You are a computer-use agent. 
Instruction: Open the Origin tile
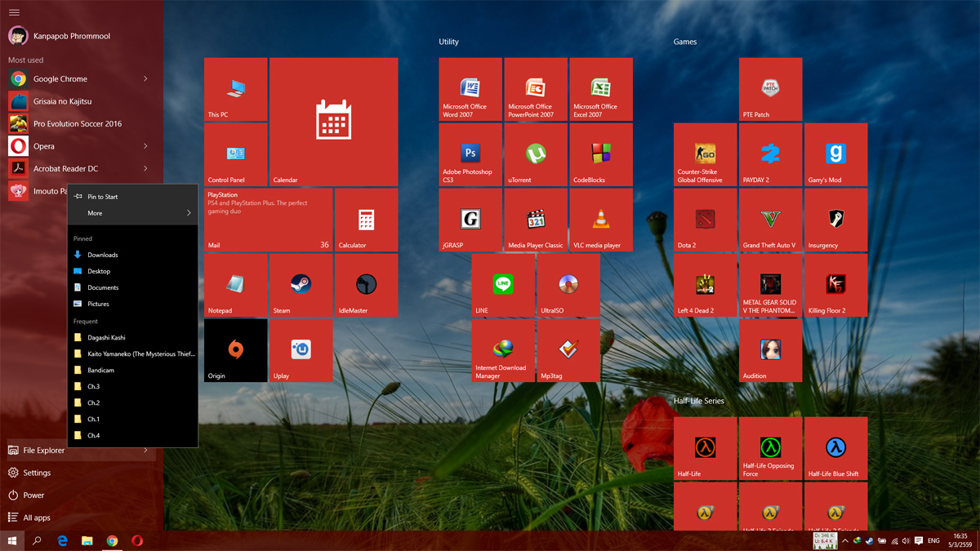pos(235,350)
